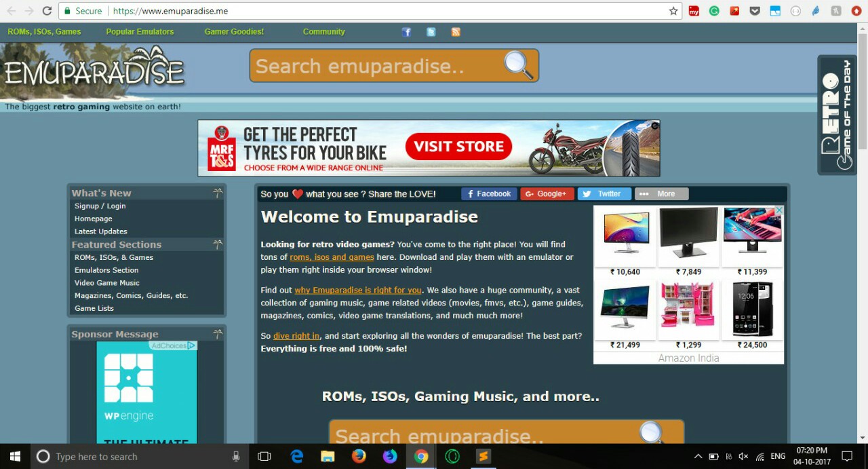Image resolution: width=868 pixels, height=469 pixels.
Task: Open the clock showing 07:20 PM
Action: pyautogui.click(x=812, y=456)
